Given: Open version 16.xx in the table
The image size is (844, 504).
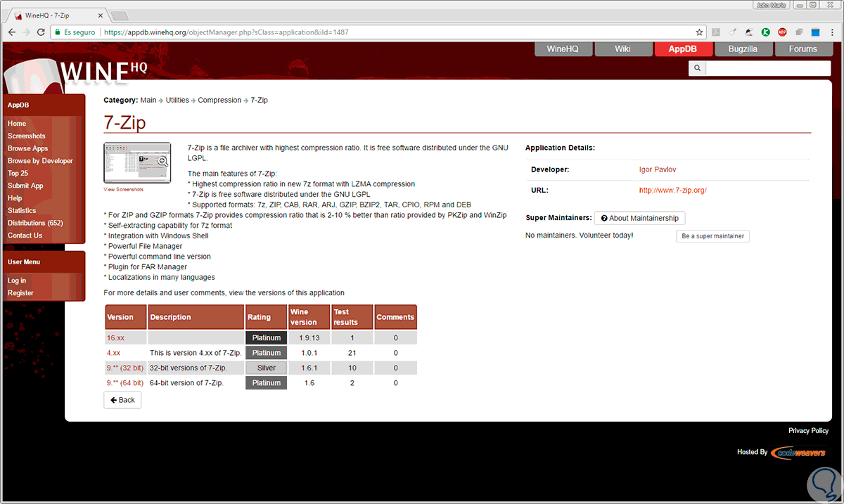Looking at the screenshot, I should pyautogui.click(x=115, y=338).
